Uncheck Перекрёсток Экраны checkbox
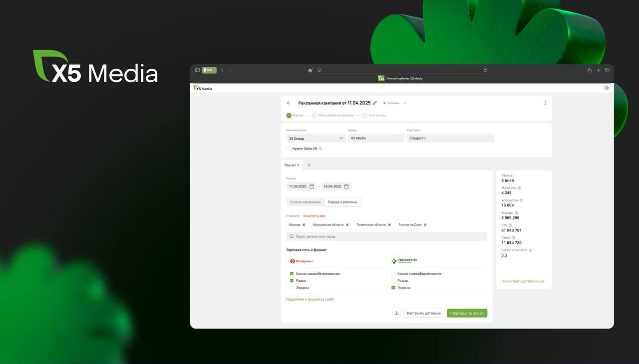 393,288
